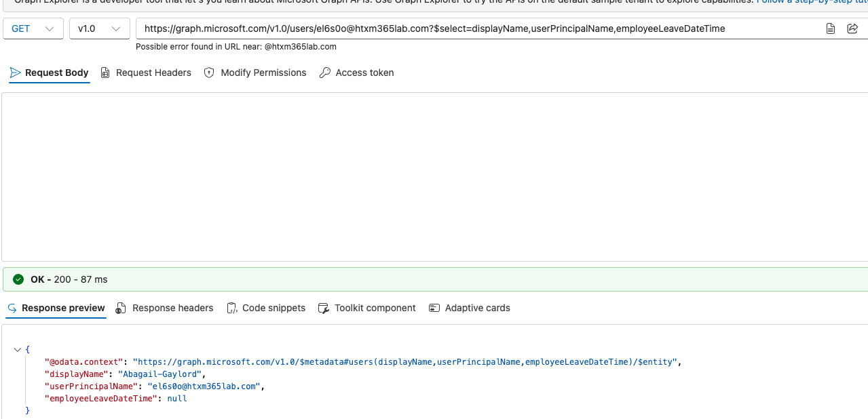
Task: Click the share query icon
Action: (852, 28)
